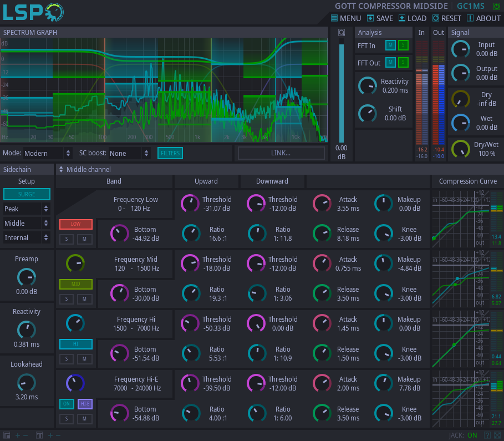The height and width of the screenshot is (441, 504).
Task: Click the Hi-E band Knee knob
Action: (384, 413)
